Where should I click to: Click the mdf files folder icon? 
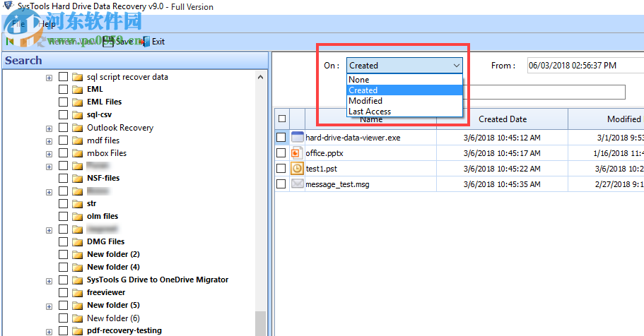(77, 140)
